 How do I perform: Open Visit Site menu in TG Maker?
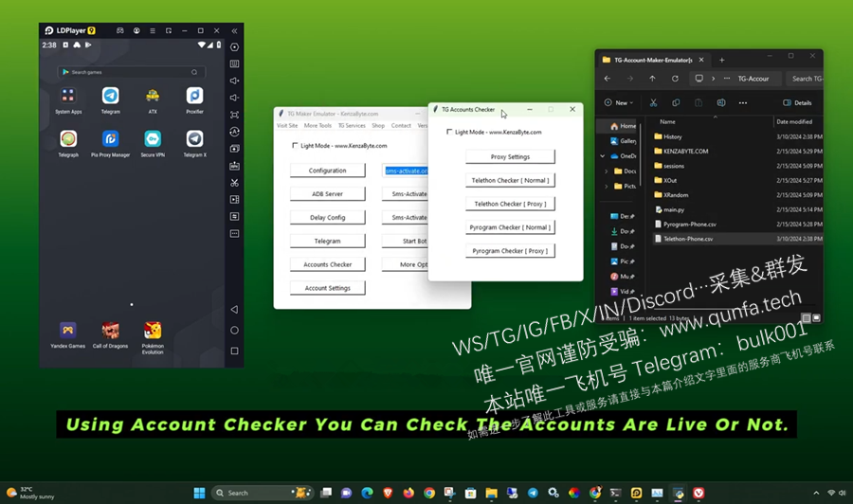tap(287, 126)
